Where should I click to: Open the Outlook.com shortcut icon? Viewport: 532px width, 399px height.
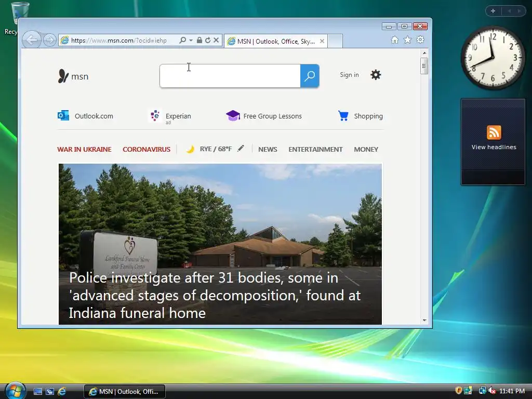click(63, 116)
